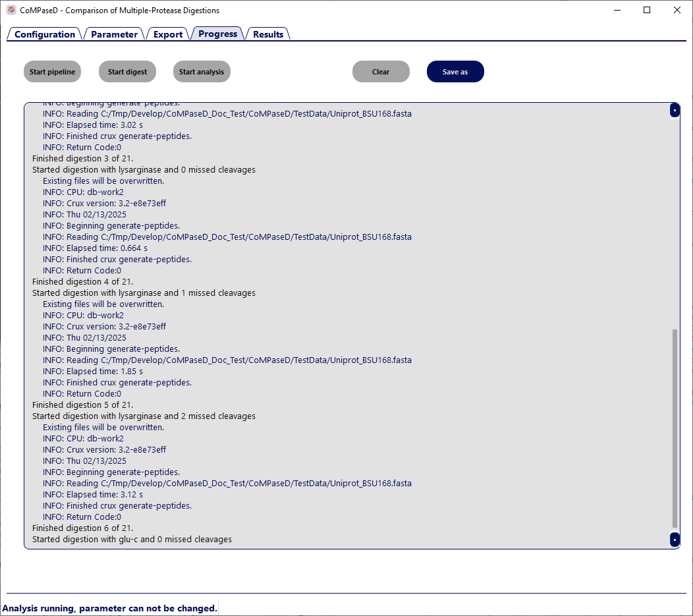Select the Progress tab

[217, 34]
